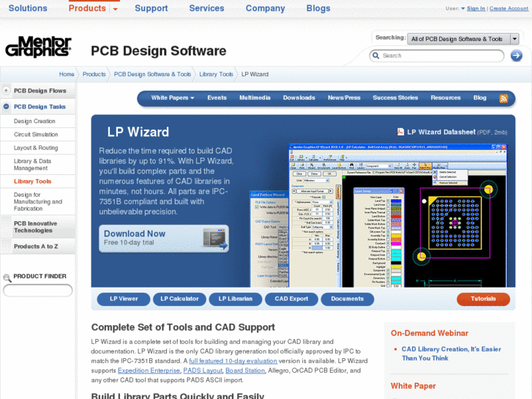The image size is (532, 399).
Task: Click the PDF icon beside LP Wizard Datasheet
Action: point(400,132)
